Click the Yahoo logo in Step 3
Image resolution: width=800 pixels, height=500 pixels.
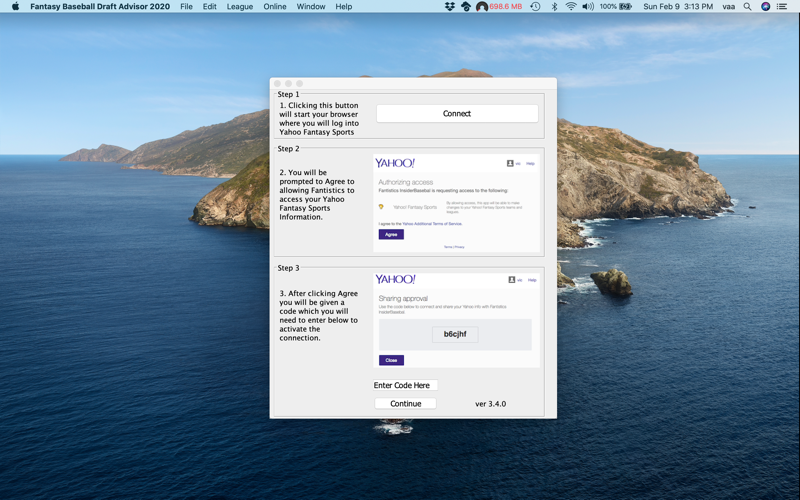pos(395,279)
